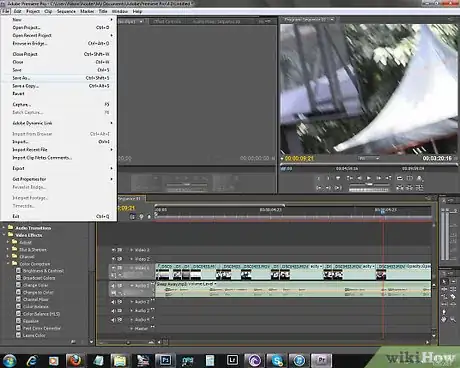The width and height of the screenshot is (460, 368).
Task: Toggle Snap icon in timeline header
Action: click(132, 217)
